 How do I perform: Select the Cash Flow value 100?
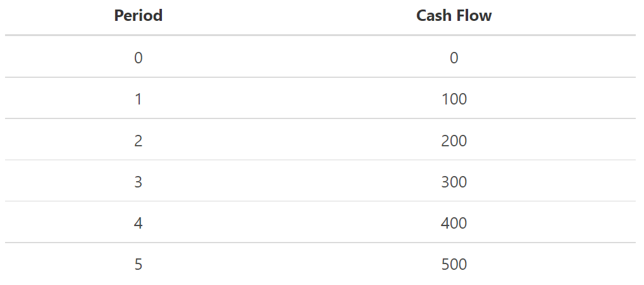[x=454, y=99]
